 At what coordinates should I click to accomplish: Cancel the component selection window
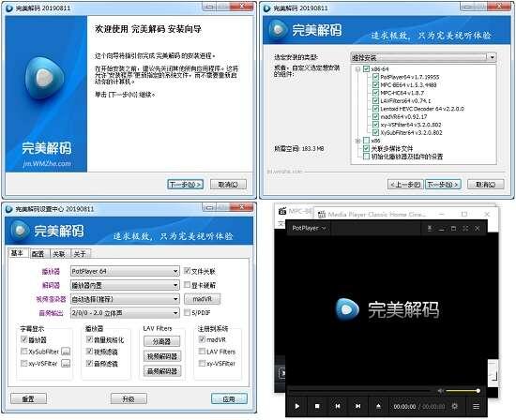tap(486, 184)
